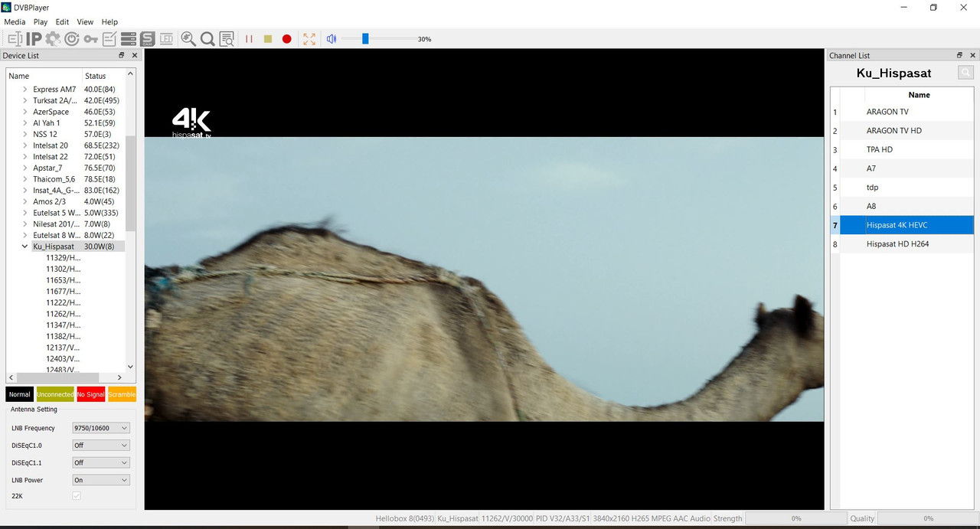980x529 pixels.
Task: Select the Hispasat 4K HEVC channel
Action: 906,225
